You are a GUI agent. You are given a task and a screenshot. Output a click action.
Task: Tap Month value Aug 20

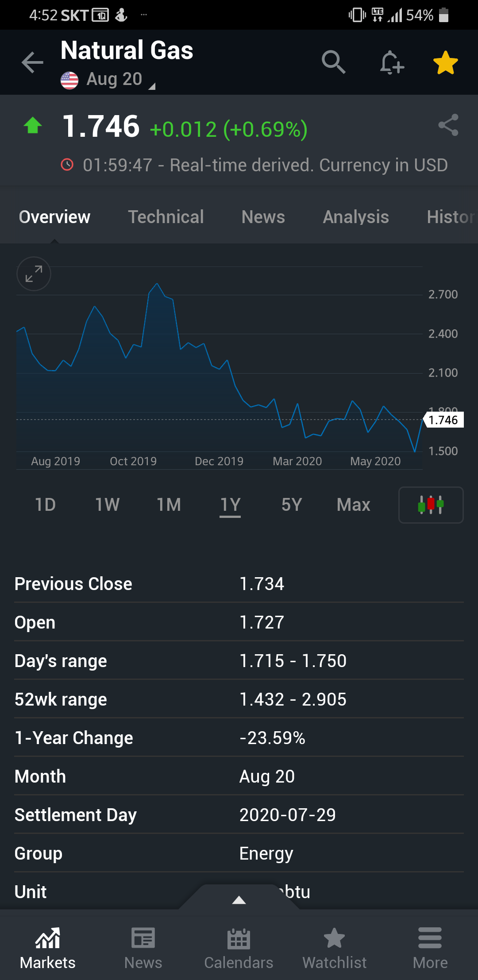[x=267, y=776]
